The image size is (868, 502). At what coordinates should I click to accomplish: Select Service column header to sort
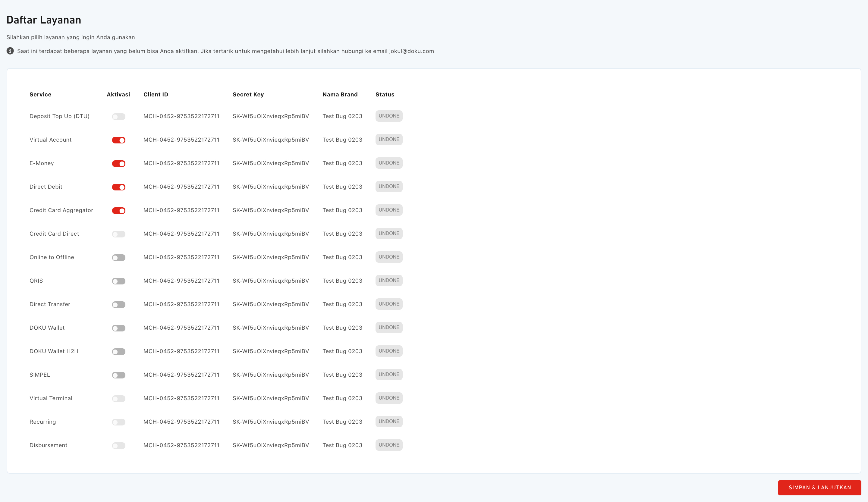[x=40, y=94]
